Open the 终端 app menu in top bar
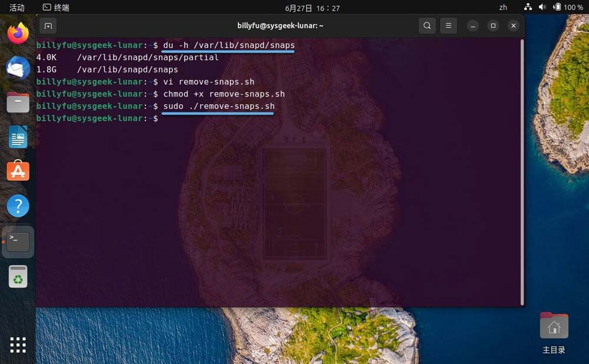 (56, 8)
